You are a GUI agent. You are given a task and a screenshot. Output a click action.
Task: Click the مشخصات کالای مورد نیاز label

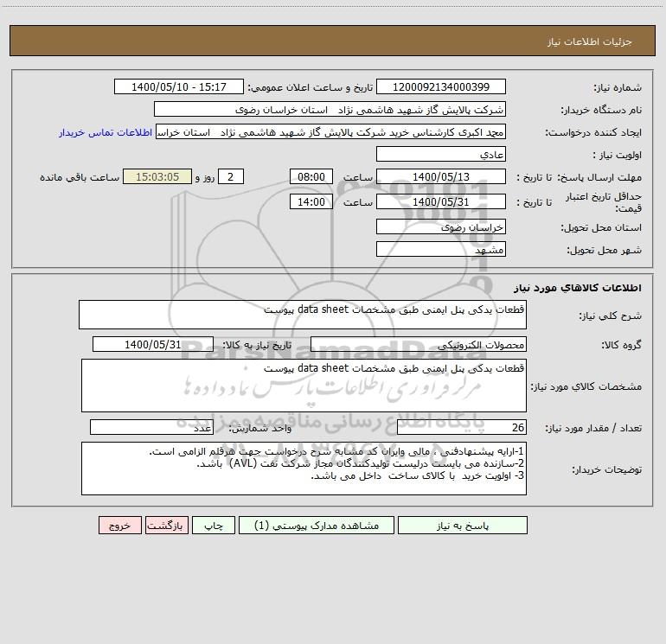586,386
